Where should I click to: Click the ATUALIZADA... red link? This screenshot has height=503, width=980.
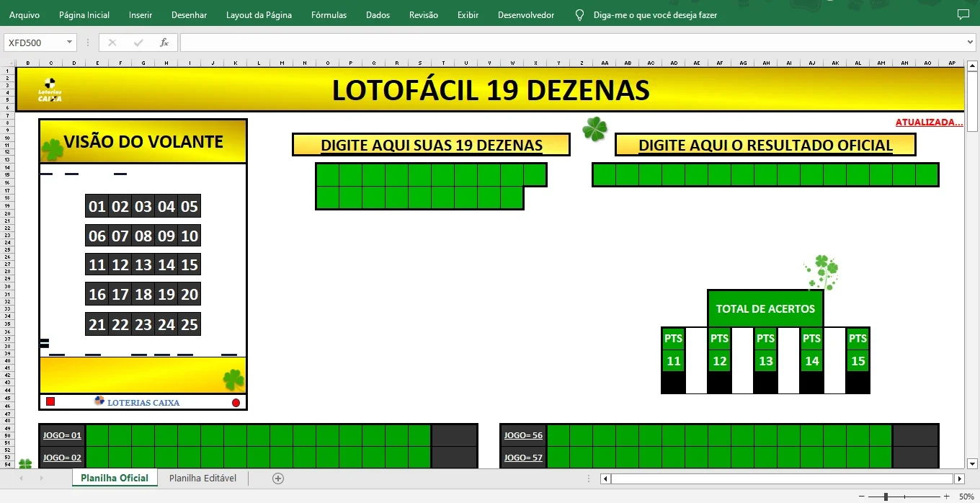tap(929, 122)
